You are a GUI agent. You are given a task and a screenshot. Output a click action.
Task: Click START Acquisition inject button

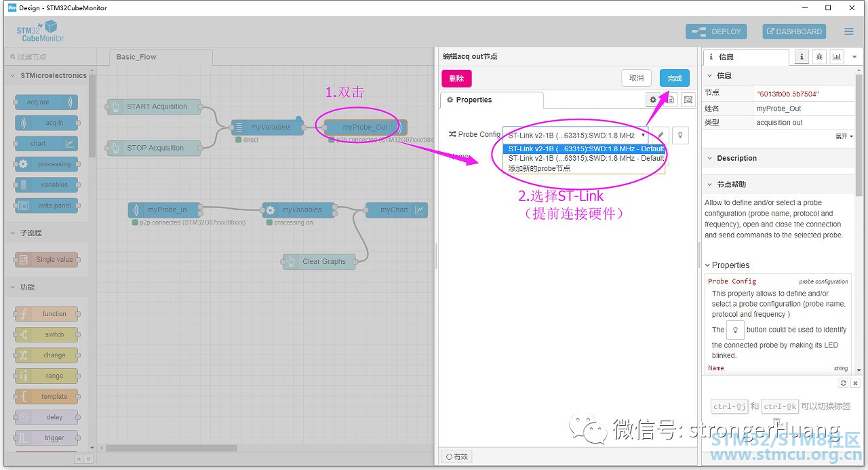113,106
